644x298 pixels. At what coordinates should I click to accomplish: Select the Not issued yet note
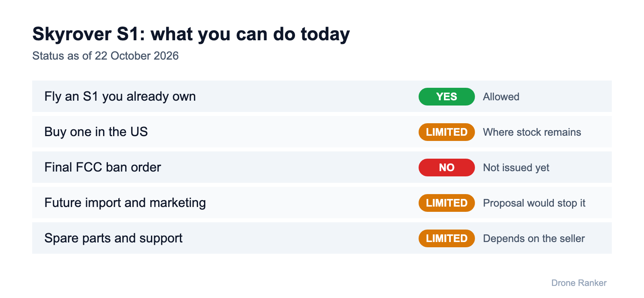click(x=516, y=168)
